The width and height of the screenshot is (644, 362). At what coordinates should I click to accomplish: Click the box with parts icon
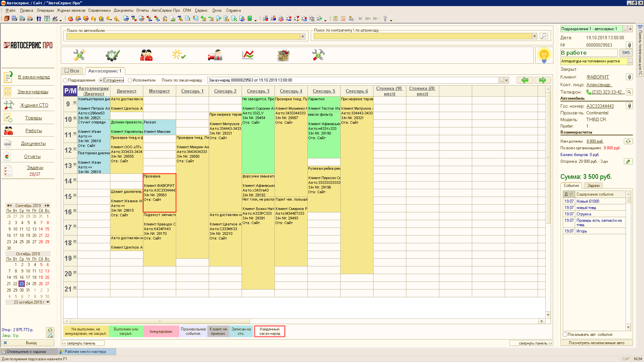click(283, 55)
